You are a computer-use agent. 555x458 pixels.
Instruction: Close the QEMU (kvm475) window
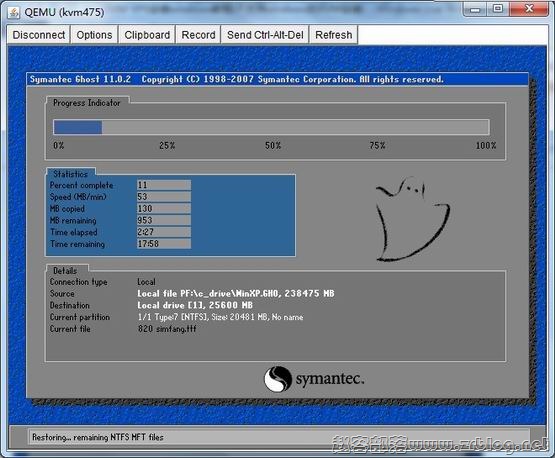click(x=529, y=9)
